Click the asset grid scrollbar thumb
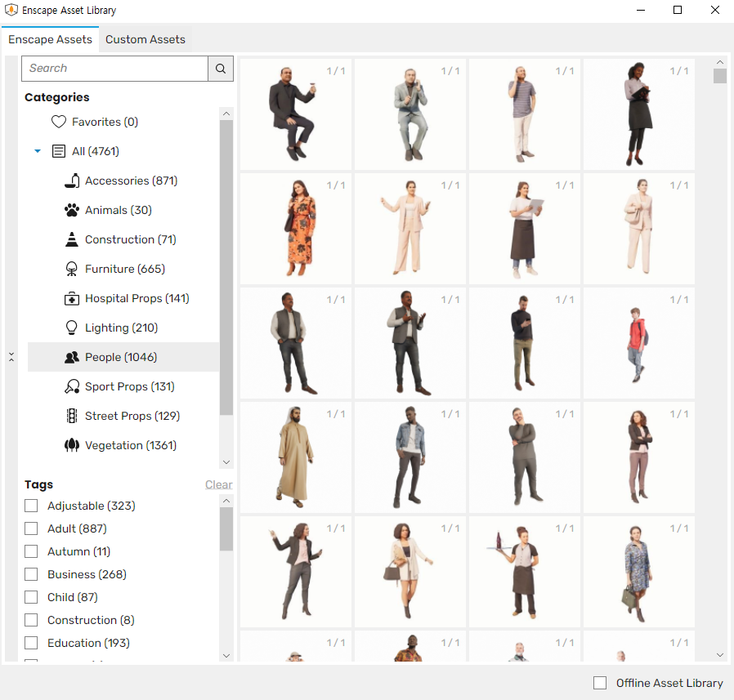Screen dimensions: 734x700 click(720, 76)
